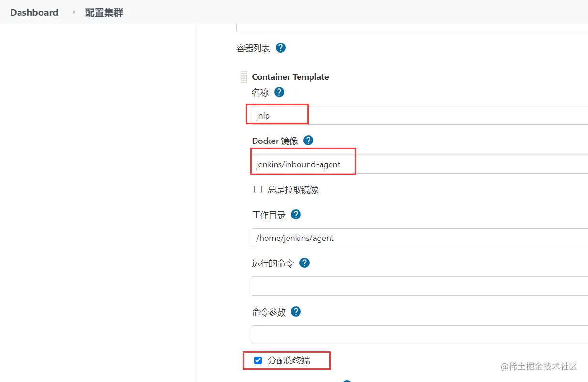This screenshot has height=382, width=588.
Task: Grab the Container Template drag handle
Action: pyautogui.click(x=244, y=77)
